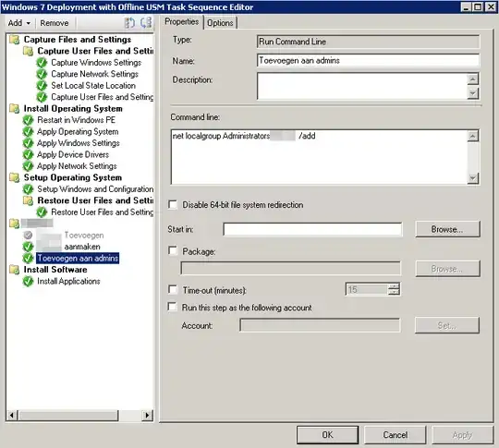Click the move step down toolbar icon
This screenshot has width=499, height=448.
click(x=146, y=22)
